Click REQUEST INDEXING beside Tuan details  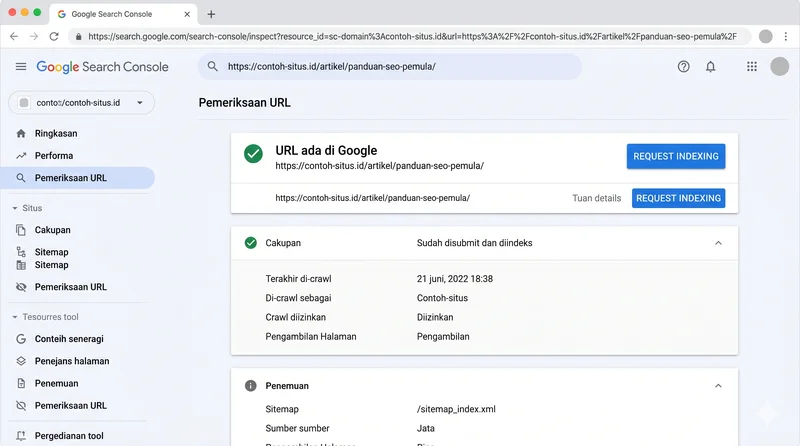[x=678, y=198]
